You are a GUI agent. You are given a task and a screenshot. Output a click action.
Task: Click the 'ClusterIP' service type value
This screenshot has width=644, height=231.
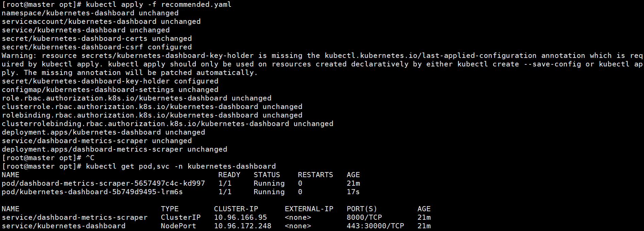(x=181, y=218)
